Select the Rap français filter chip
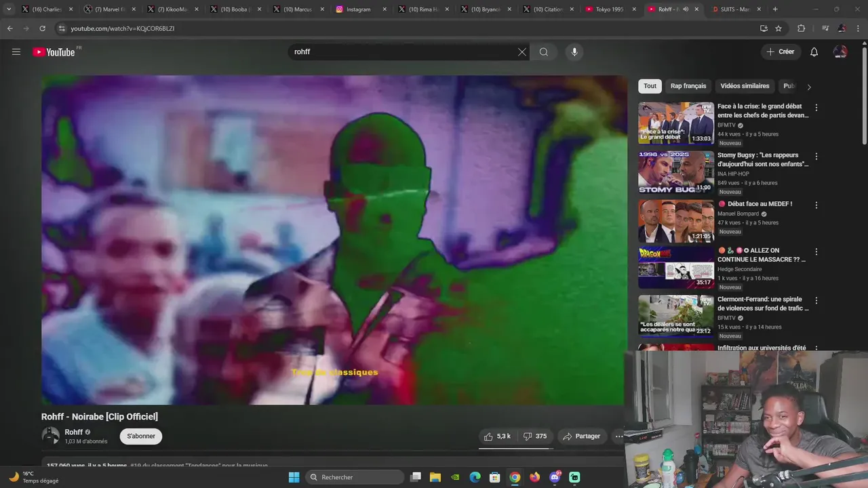 [x=688, y=86]
